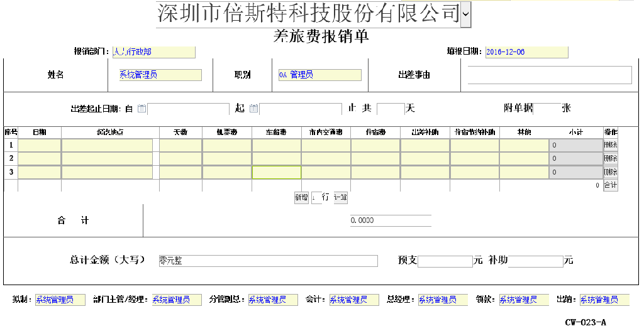644x331 pixels.
Task: Click the 机票费 cell in row 1
Action: click(x=227, y=145)
